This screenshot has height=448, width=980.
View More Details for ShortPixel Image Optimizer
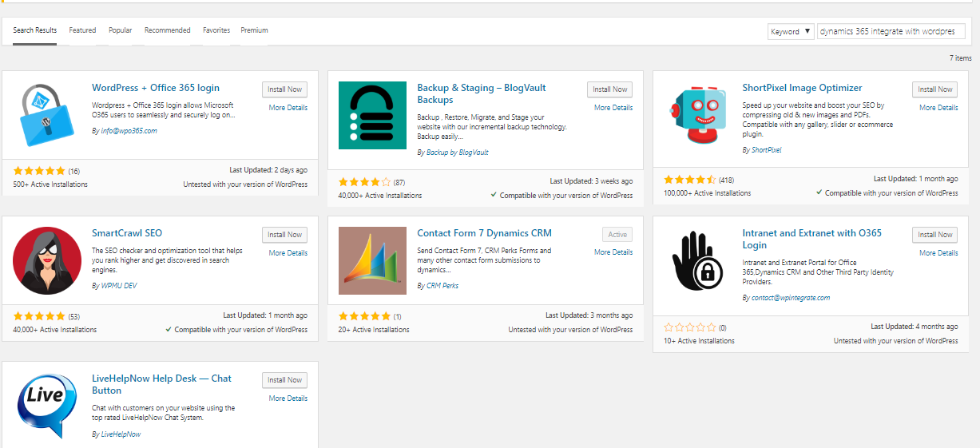point(938,108)
